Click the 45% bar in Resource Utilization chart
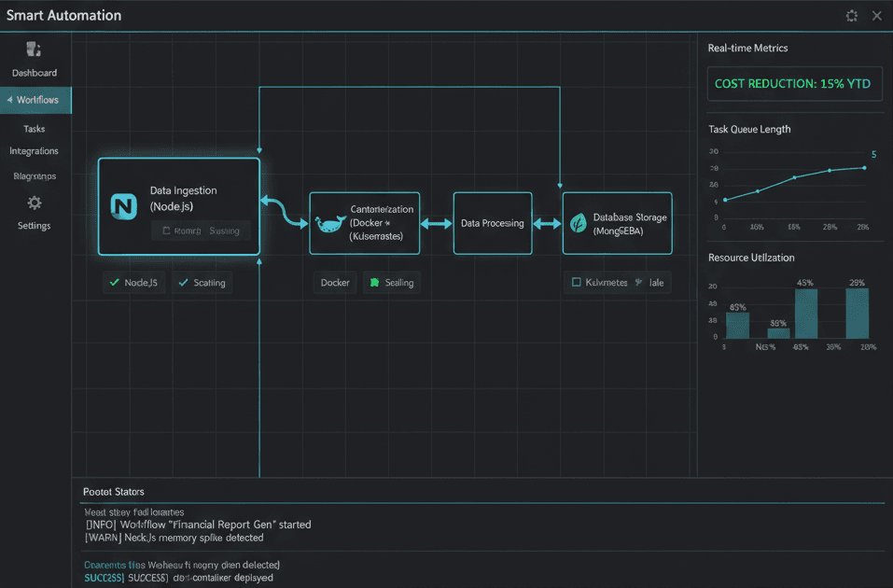Viewport: 893px width, 588px height. pyautogui.click(x=804, y=313)
